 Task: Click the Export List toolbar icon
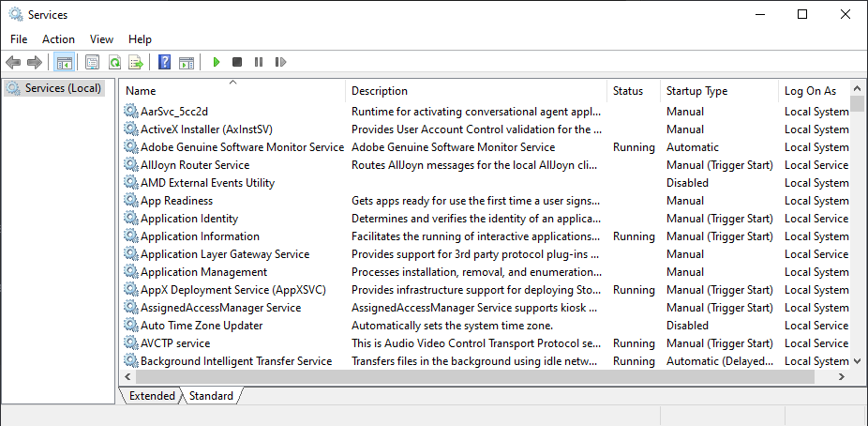tap(136, 62)
